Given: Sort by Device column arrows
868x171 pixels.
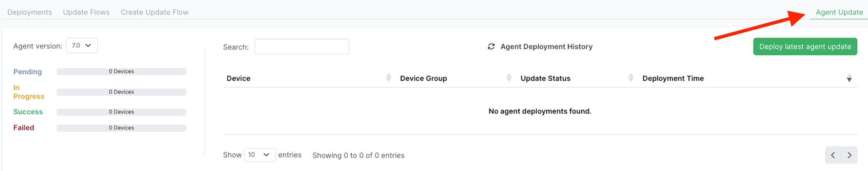Looking at the screenshot, I should point(388,78).
